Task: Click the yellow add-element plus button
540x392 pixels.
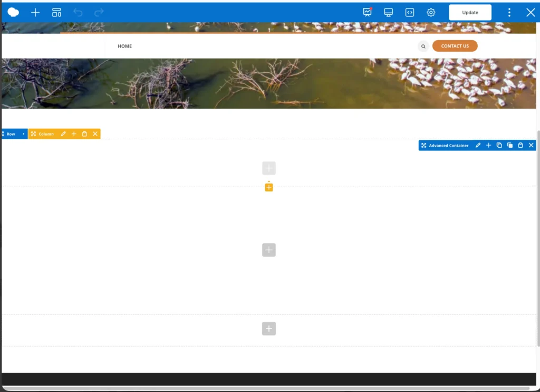Action: coord(269,187)
